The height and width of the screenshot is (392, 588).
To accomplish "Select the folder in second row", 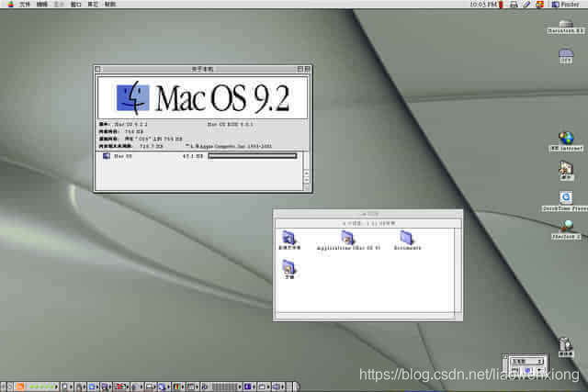I will 288,269.
